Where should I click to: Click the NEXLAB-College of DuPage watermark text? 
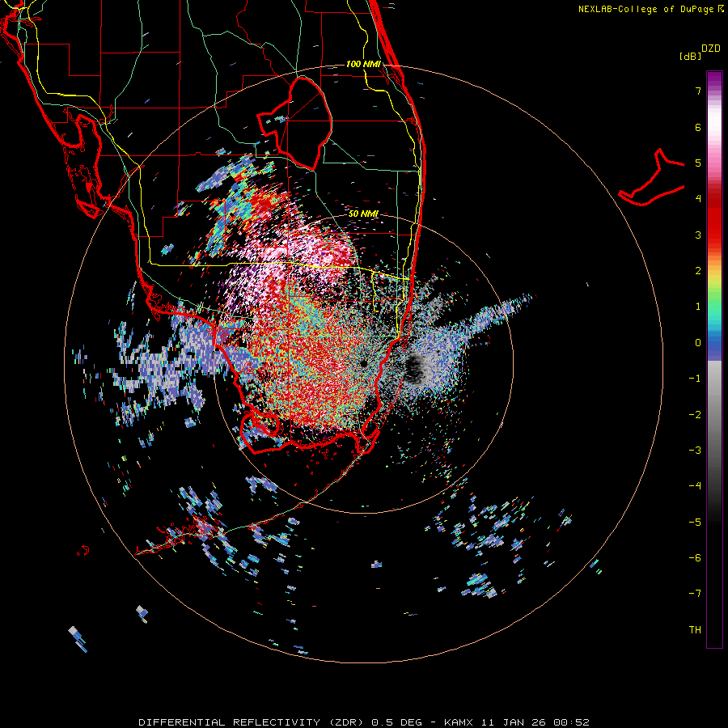tap(650, 9)
